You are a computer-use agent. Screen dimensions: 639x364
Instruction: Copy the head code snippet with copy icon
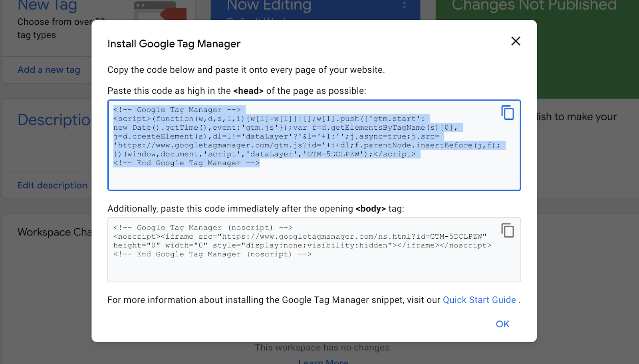[x=508, y=113]
